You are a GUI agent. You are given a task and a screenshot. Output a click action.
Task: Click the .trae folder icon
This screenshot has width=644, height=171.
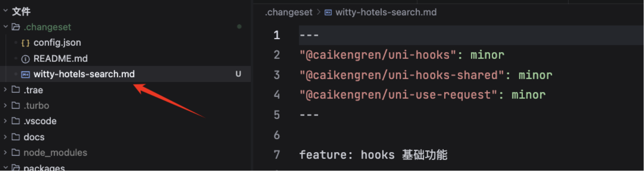[16, 90]
